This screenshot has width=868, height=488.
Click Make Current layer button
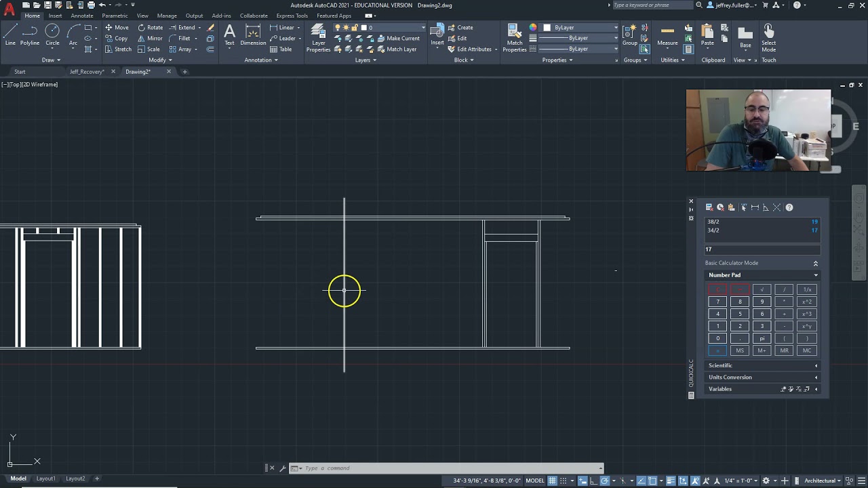[398, 39]
